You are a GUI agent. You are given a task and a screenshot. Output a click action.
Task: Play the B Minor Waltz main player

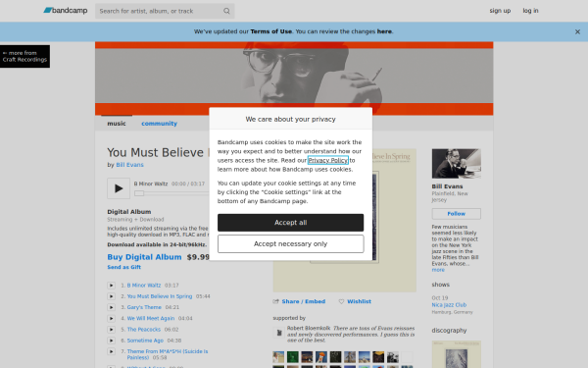point(119,188)
